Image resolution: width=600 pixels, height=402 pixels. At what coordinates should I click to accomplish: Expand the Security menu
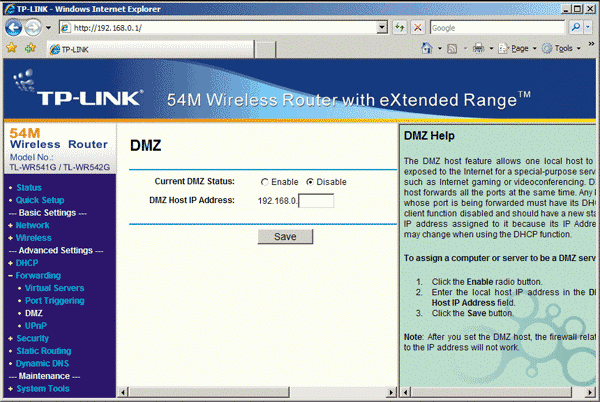pos(33,339)
